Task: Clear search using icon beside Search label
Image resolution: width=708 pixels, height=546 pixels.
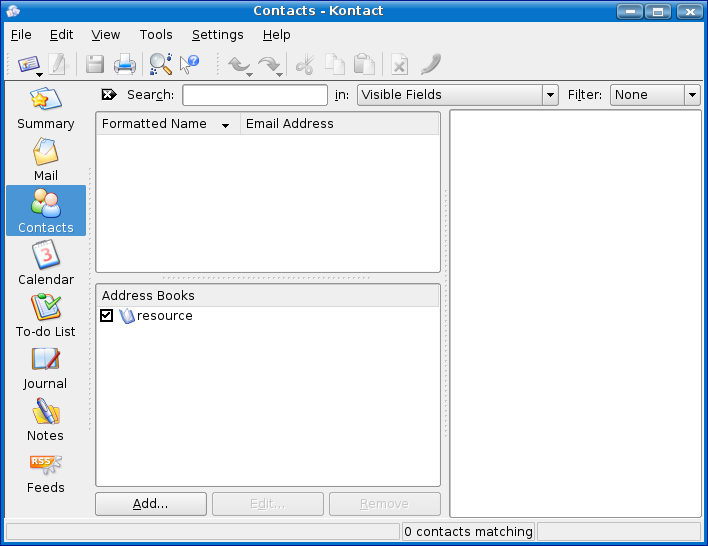Action: [x=109, y=95]
